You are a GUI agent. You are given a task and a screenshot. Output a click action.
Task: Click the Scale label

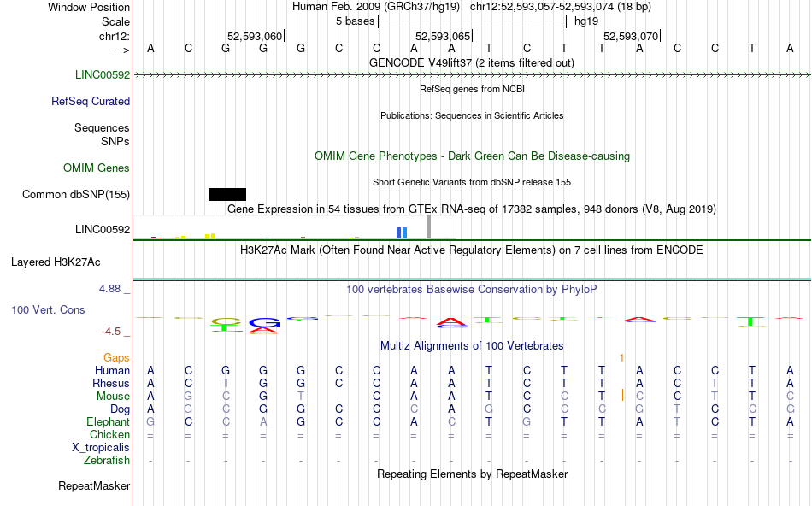[x=116, y=21]
